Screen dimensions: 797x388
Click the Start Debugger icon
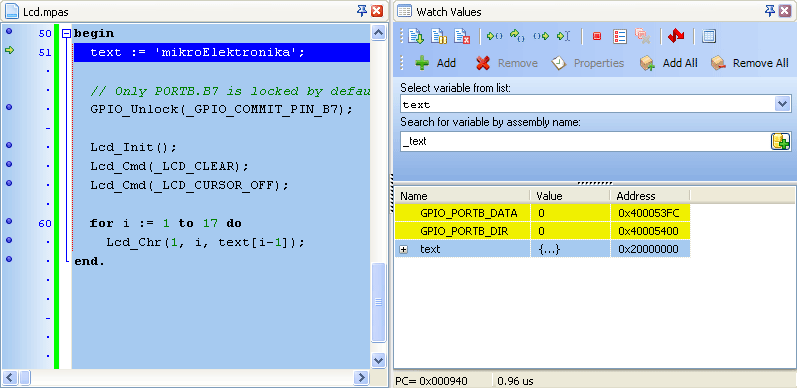[415, 36]
